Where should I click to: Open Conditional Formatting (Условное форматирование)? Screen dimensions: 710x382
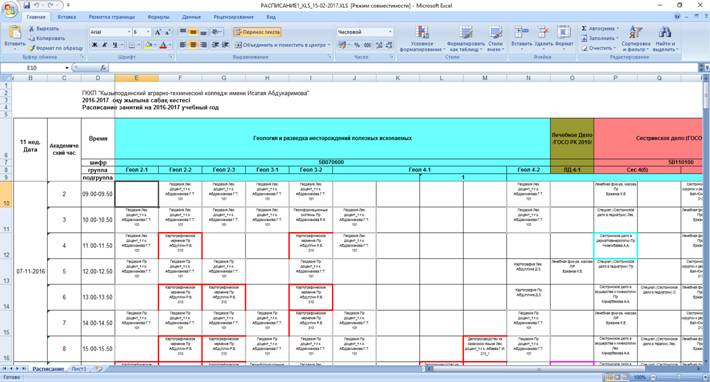click(x=422, y=38)
